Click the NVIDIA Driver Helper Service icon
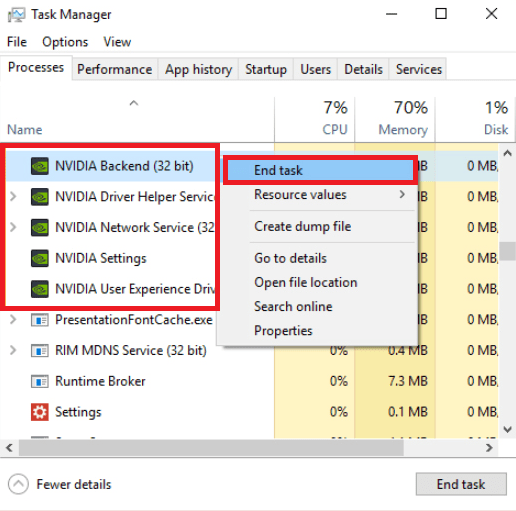The image size is (516, 511). click(40, 197)
